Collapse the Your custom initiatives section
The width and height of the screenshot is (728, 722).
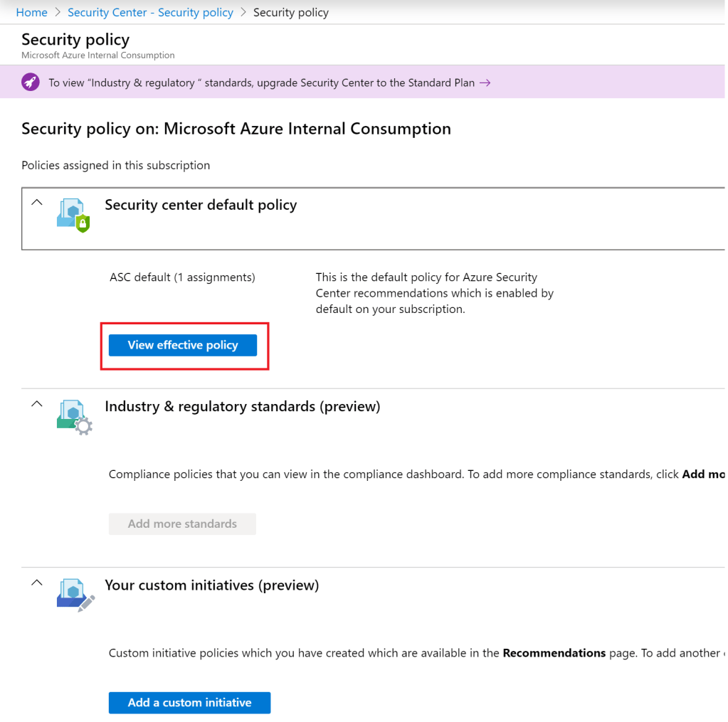click(37, 583)
